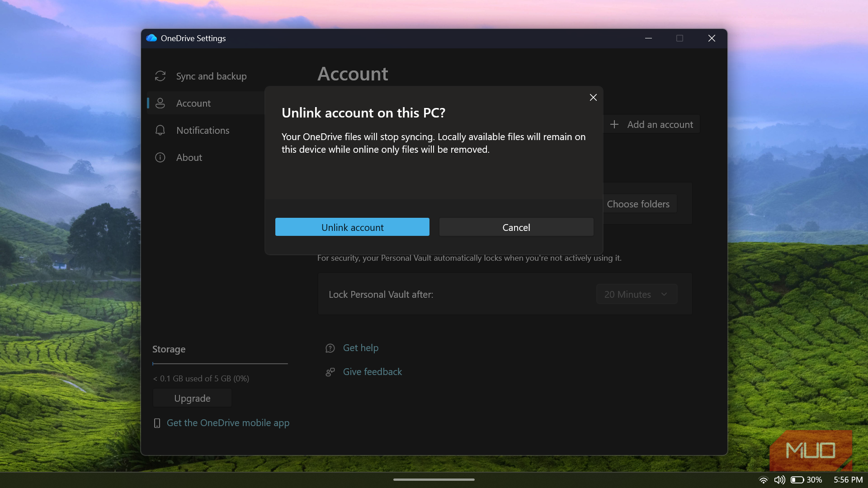The height and width of the screenshot is (488, 868).
Task: Click the Account page heading
Action: tap(353, 74)
